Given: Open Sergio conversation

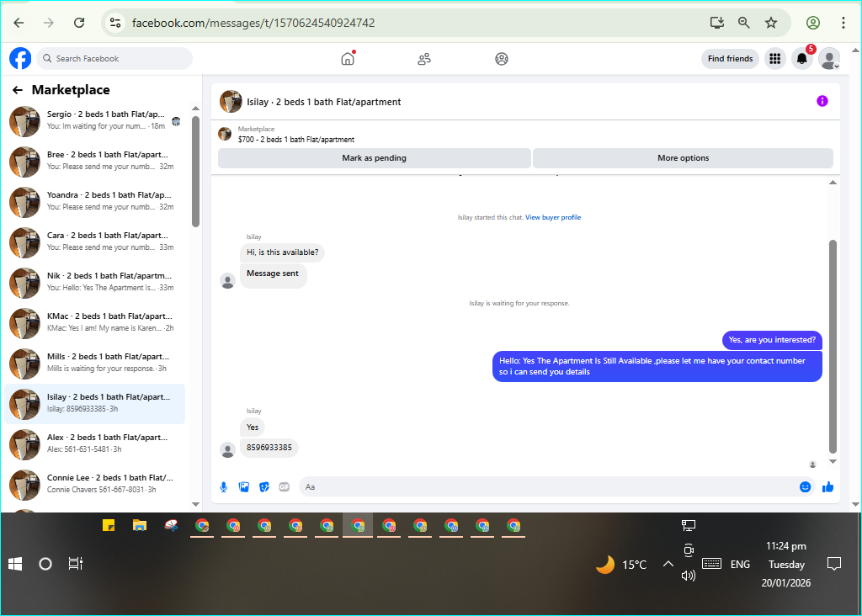Looking at the screenshot, I should click(94, 121).
